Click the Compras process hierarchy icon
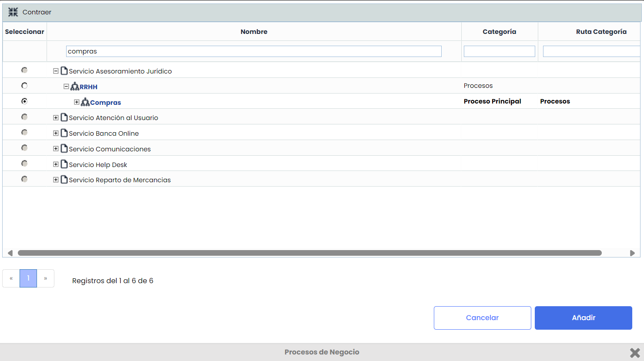644x361 pixels. pos(85,102)
